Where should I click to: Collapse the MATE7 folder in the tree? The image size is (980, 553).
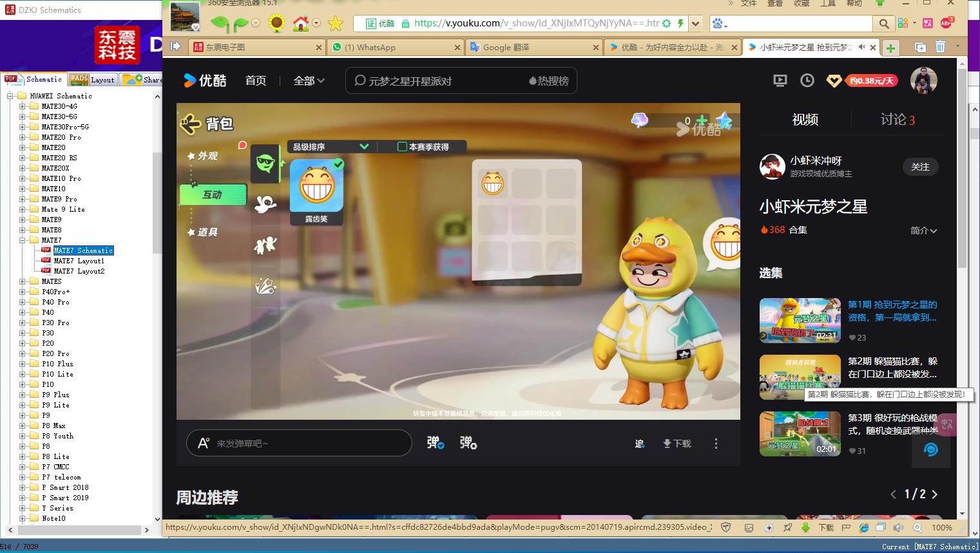[x=23, y=240]
